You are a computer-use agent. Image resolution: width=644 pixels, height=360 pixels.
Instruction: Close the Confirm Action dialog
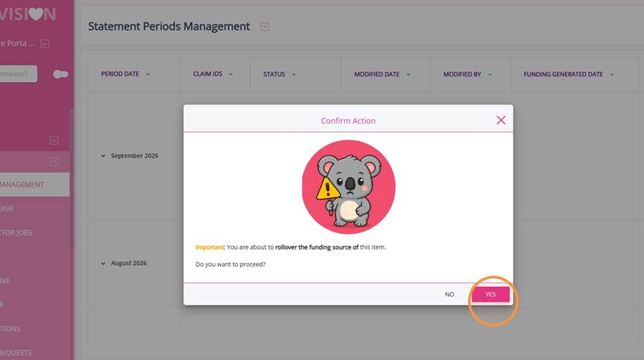tap(500, 120)
